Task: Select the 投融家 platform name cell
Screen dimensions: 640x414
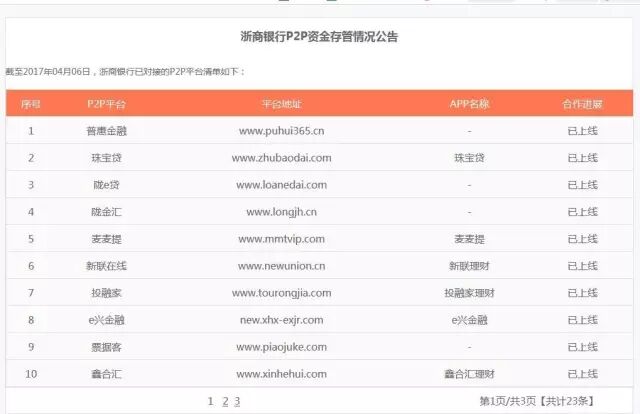Action: (x=107, y=293)
